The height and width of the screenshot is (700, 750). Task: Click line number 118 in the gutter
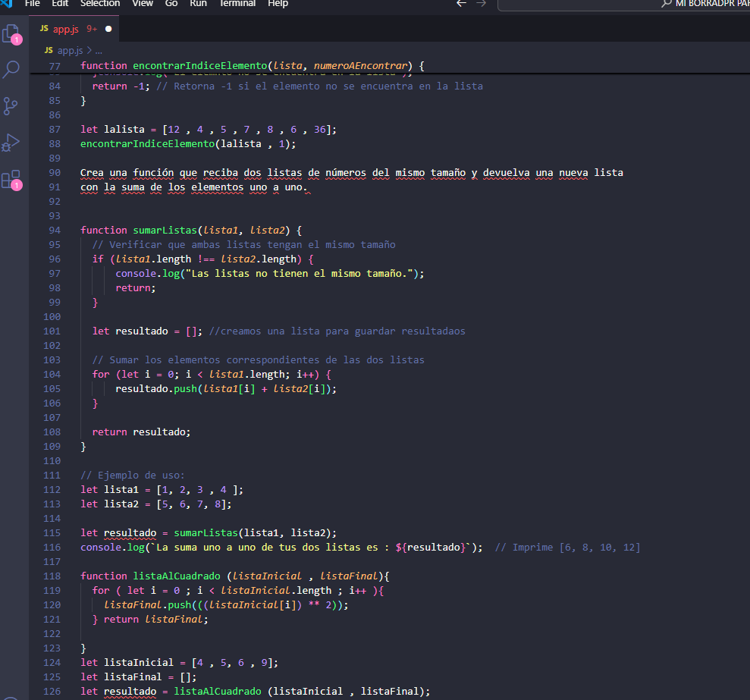tap(52, 576)
